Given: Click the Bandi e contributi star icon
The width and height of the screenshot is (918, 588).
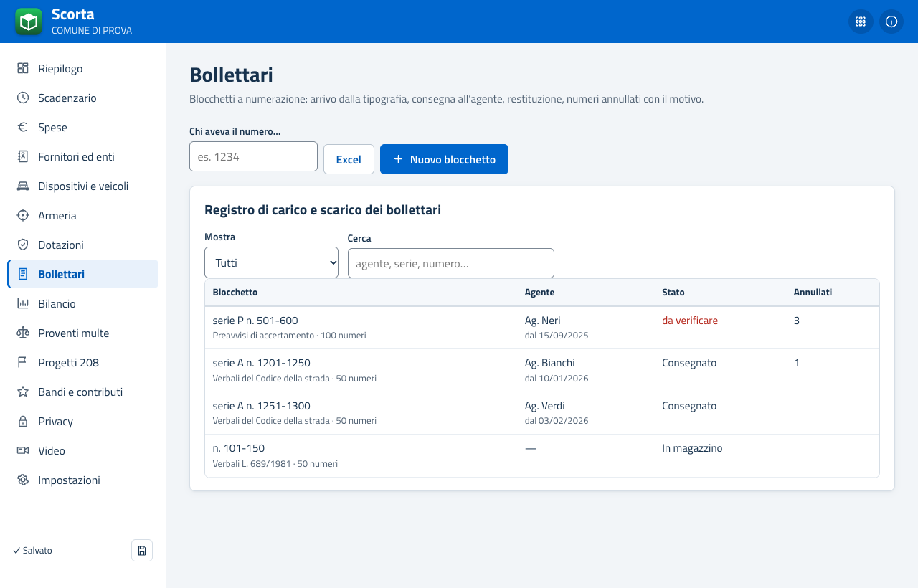Looking at the screenshot, I should (23, 392).
